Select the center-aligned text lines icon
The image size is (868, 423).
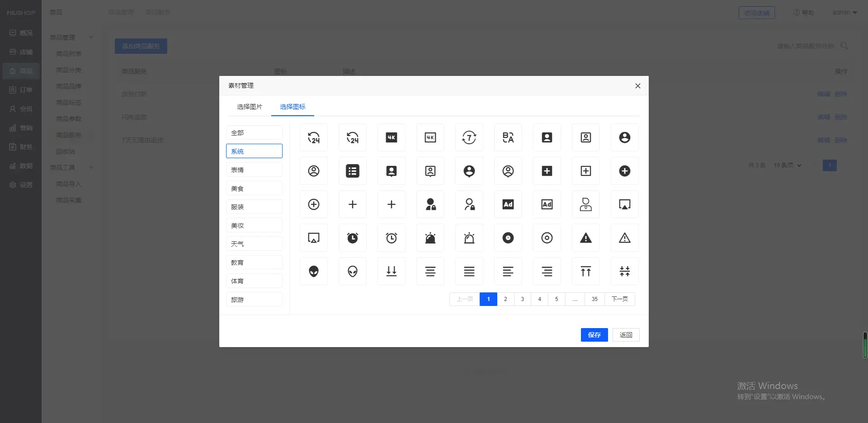(x=430, y=271)
